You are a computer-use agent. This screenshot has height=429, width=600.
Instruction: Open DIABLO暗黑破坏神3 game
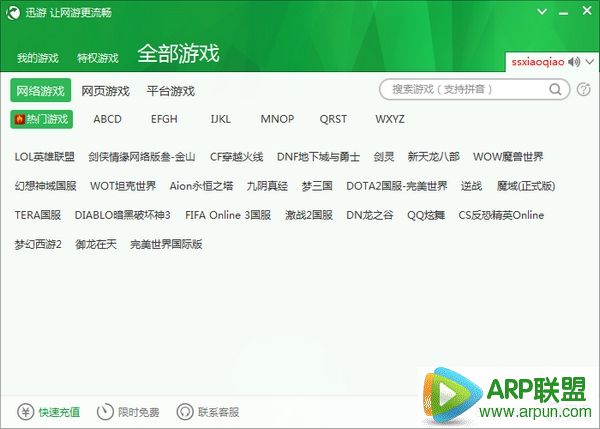(123, 215)
